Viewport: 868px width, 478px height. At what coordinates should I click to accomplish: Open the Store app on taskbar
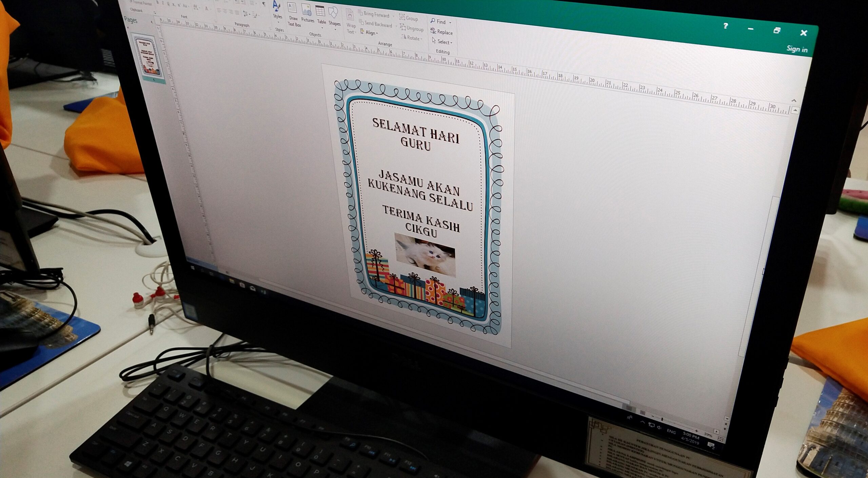242,285
